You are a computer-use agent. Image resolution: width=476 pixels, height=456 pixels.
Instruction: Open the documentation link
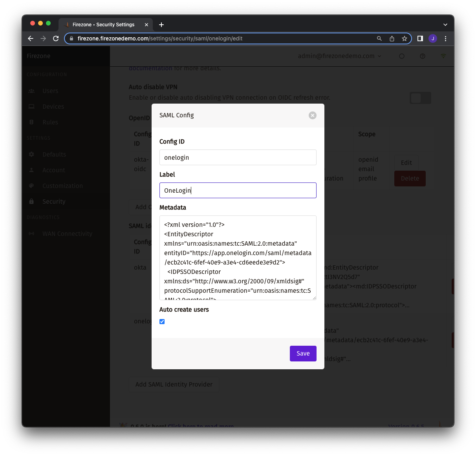point(150,68)
